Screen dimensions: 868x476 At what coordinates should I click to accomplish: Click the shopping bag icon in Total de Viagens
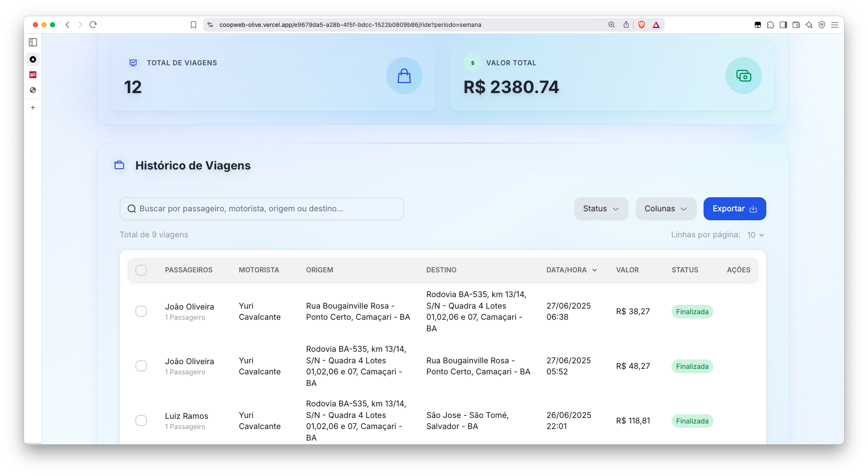pos(404,76)
